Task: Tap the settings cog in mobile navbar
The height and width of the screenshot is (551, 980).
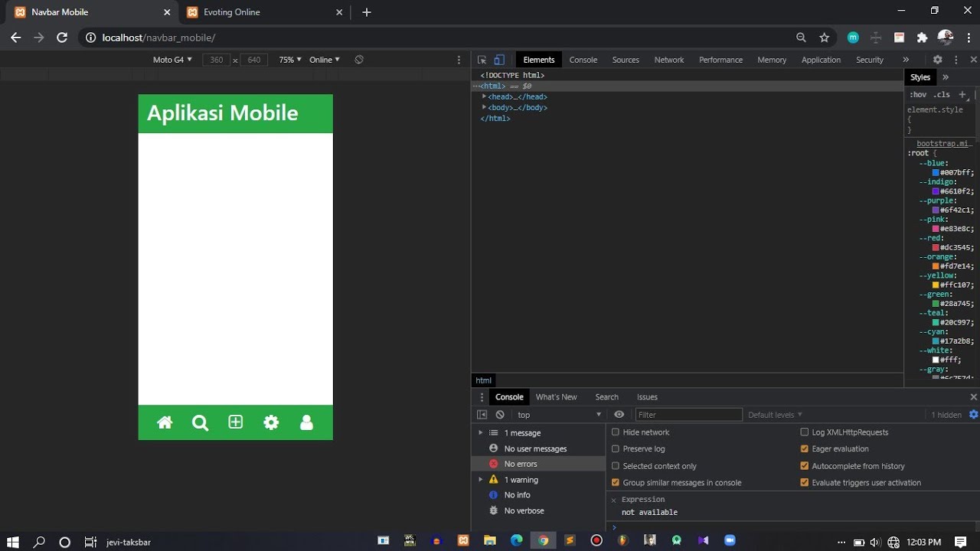Action: pyautogui.click(x=271, y=422)
